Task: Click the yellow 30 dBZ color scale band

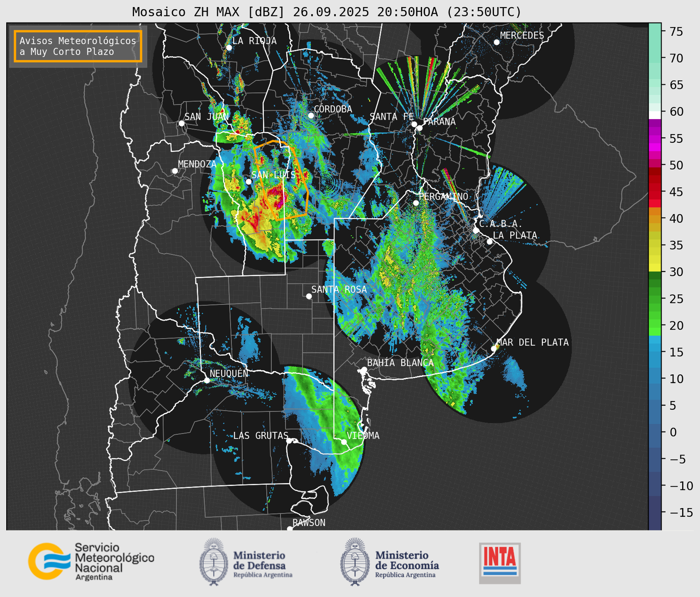Action: click(x=654, y=268)
